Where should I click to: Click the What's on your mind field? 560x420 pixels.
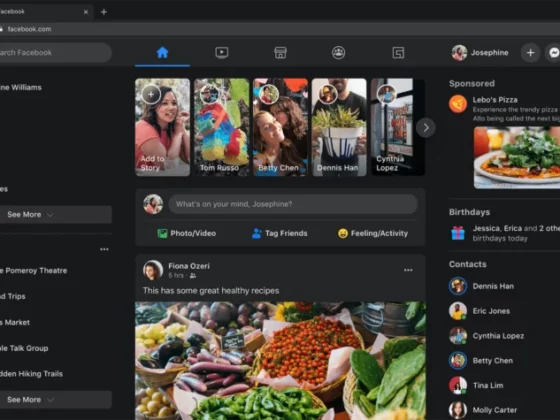[293, 204]
